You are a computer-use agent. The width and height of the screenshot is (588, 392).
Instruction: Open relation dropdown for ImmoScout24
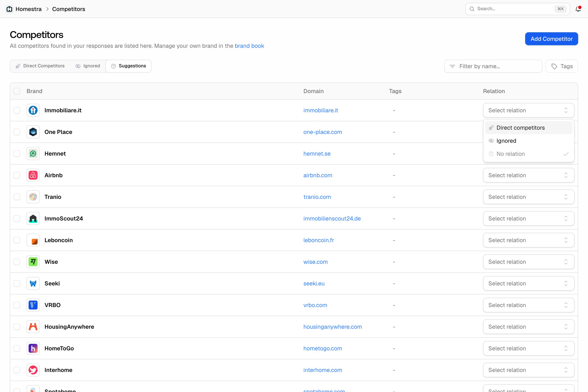coord(529,218)
